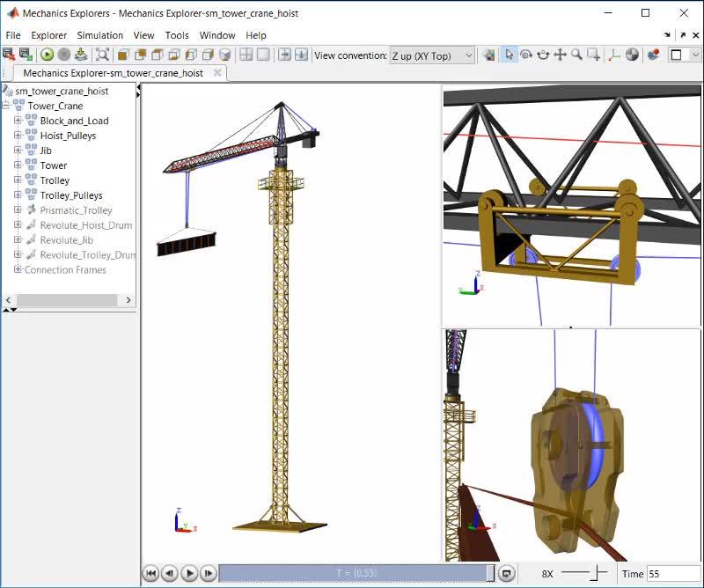Expand the Block_and_Load tree node

[18, 121]
